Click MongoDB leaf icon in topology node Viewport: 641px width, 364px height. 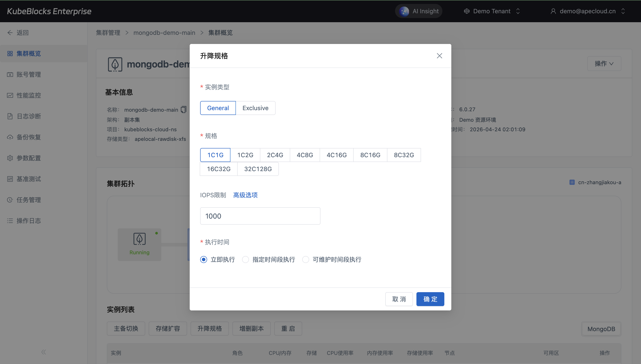pyautogui.click(x=139, y=239)
